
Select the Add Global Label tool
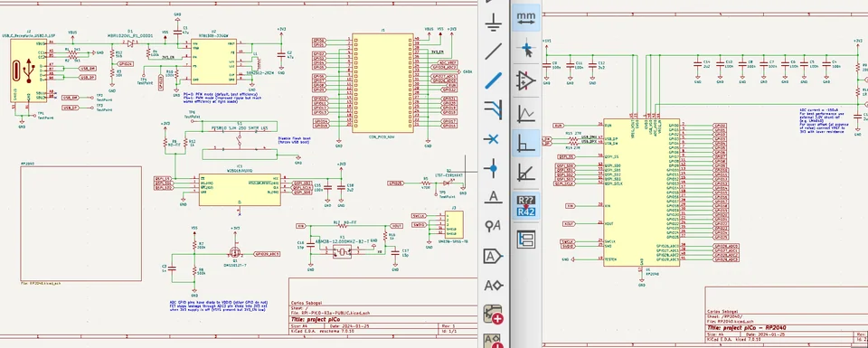[493, 256]
